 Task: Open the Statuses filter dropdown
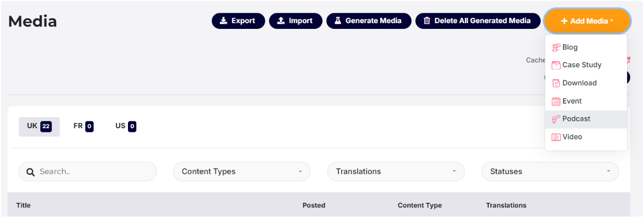click(550, 171)
